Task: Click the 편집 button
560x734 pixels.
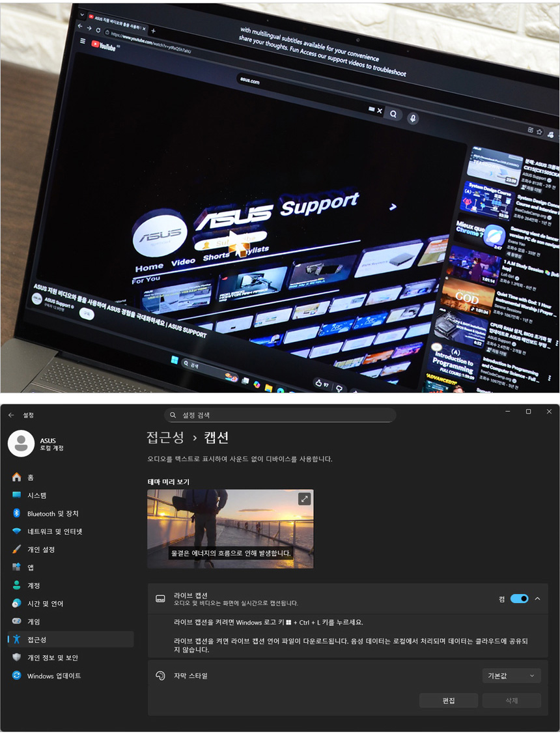Action: [449, 701]
